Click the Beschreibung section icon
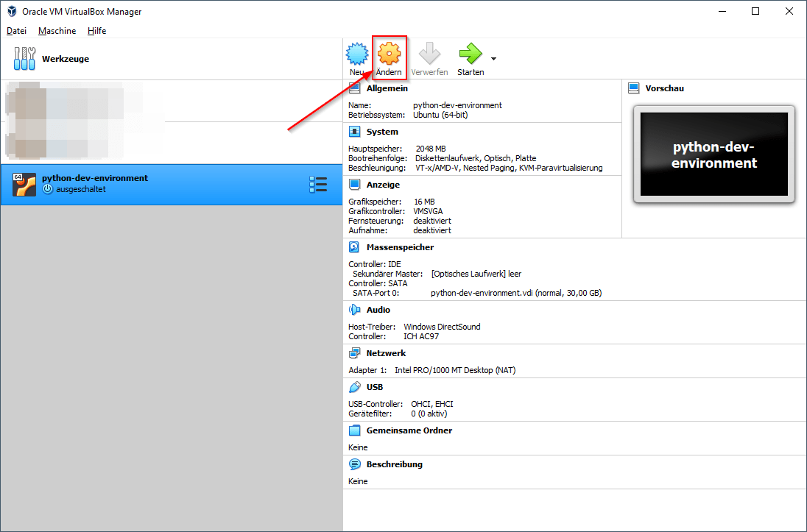 (x=355, y=464)
